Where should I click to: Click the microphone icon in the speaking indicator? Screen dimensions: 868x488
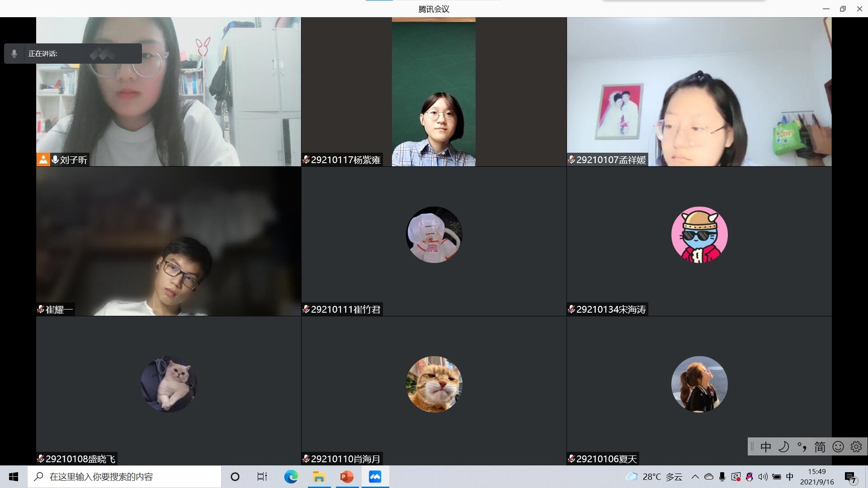(14, 53)
